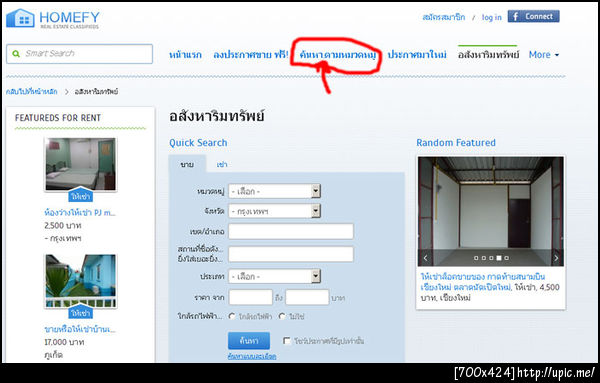The height and width of the screenshot is (383, 600).
Task: Open the จังหวัด province dropdown
Action: coord(274,211)
